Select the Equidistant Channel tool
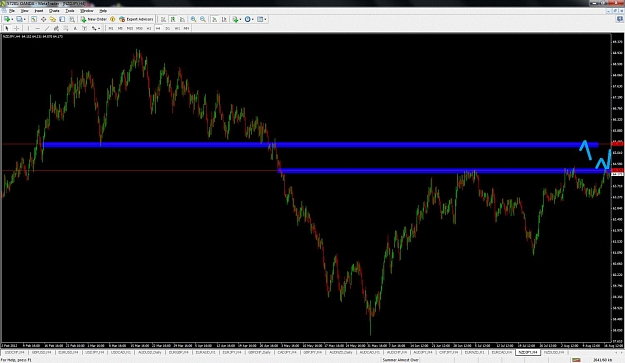Screen dimensions: 625x363 [56, 28]
